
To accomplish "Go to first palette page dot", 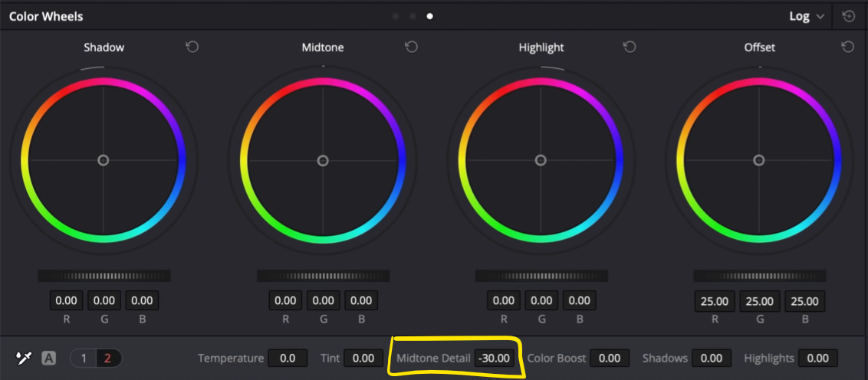I will tap(395, 16).
